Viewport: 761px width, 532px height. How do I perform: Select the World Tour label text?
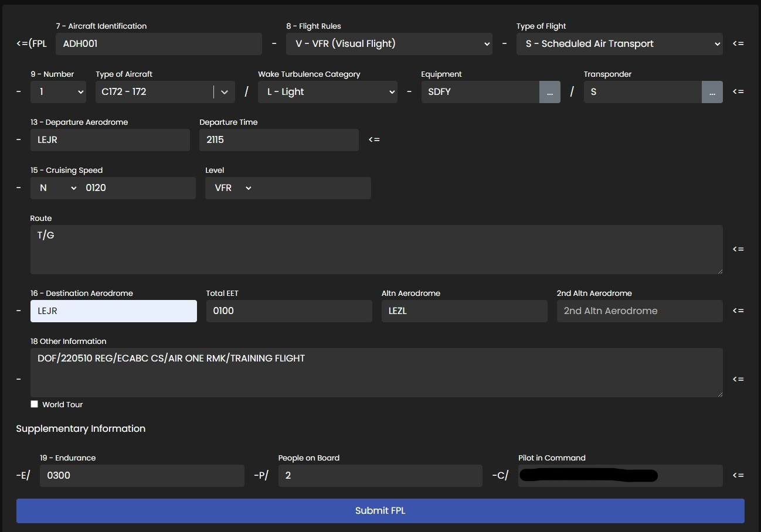62,405
